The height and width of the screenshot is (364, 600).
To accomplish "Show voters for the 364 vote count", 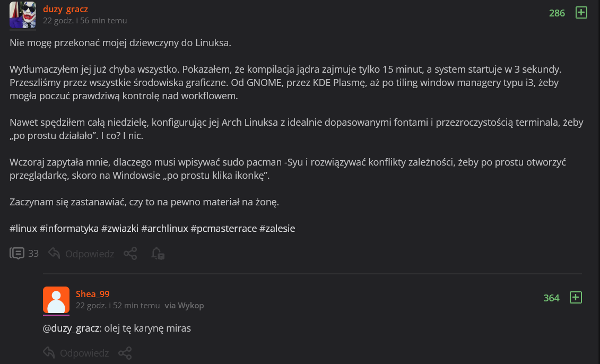I will (x=551, y=298).
